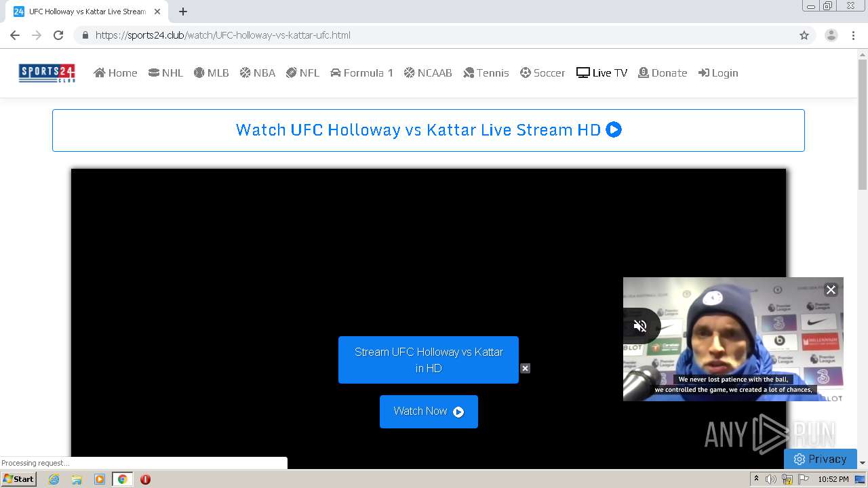
Task: Open the NBA section
Action: click(257, 73)
